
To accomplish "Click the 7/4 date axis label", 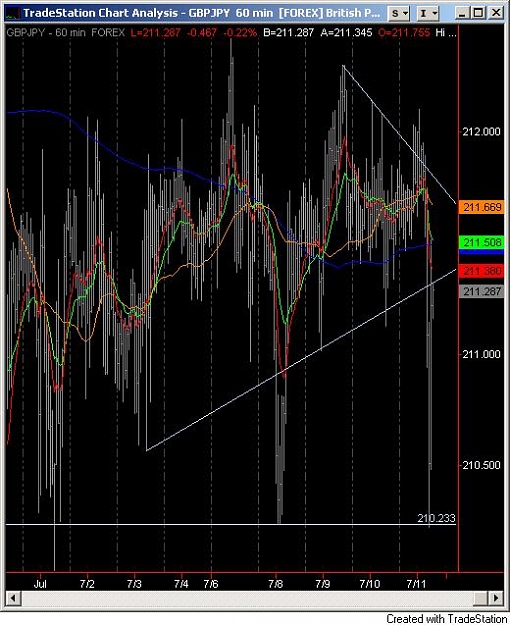I will point(181,584).
